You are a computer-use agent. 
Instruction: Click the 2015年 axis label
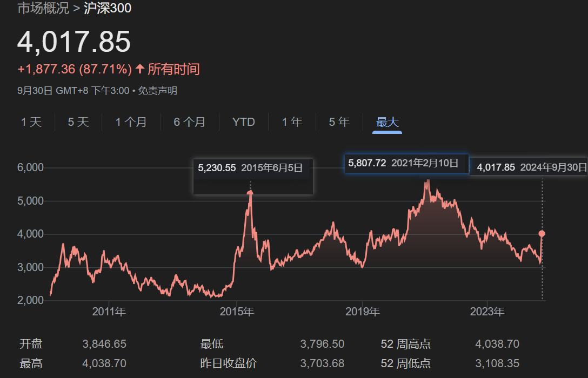[237, 312]
